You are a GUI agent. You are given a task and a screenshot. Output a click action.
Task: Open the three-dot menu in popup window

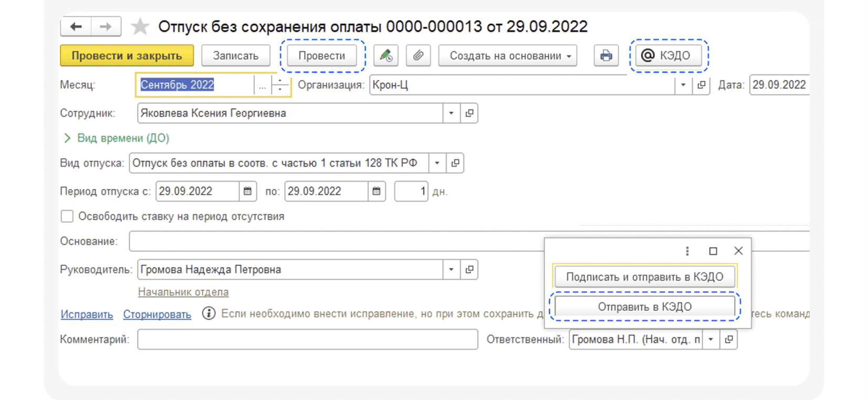point(687,251)
